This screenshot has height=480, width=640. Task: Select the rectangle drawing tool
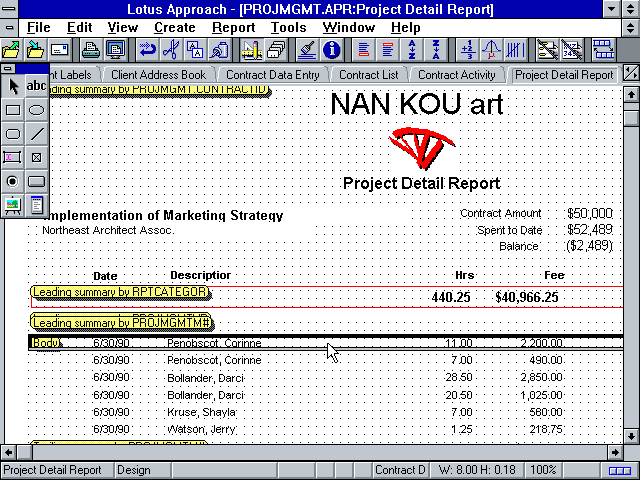point(13,110)
